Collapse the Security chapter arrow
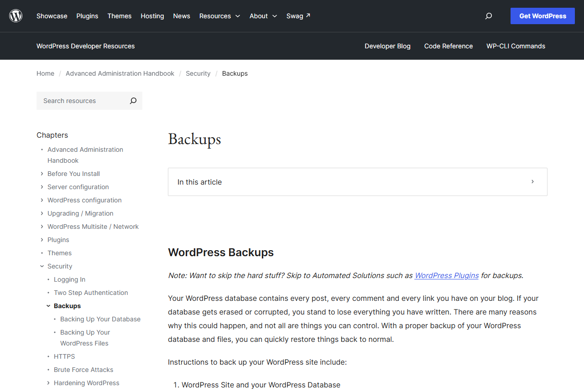Screen dimensions: 584x392 (x=42, y=266)
